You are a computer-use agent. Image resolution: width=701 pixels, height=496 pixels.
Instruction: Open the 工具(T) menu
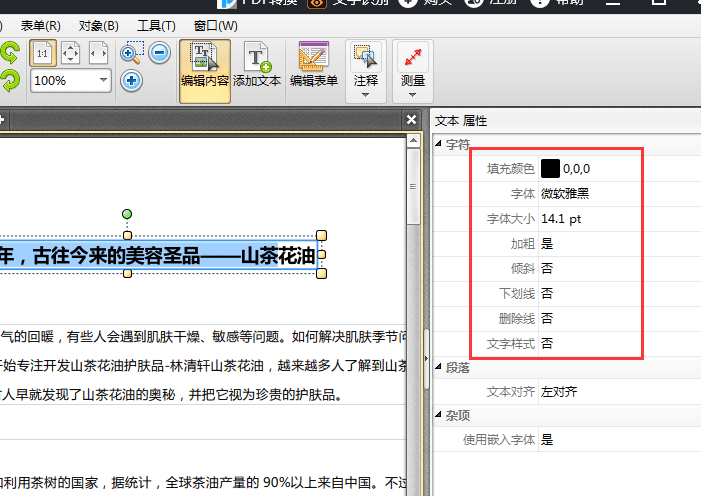coord(156,26)
